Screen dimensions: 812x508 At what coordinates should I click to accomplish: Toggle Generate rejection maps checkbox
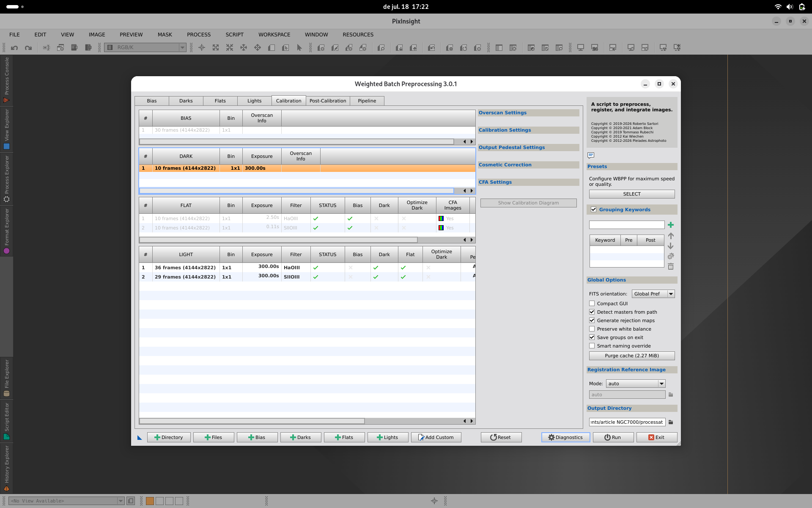(592, 320)
